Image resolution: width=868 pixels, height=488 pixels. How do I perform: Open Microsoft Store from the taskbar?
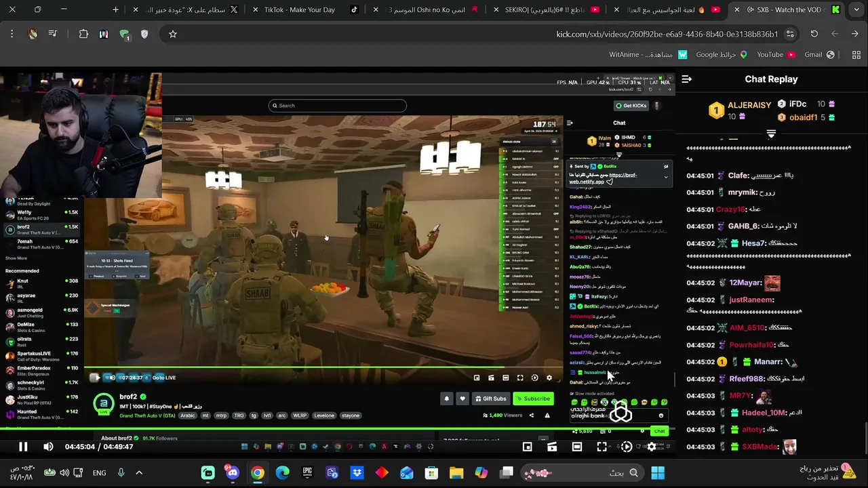click(x=431, y=472)
